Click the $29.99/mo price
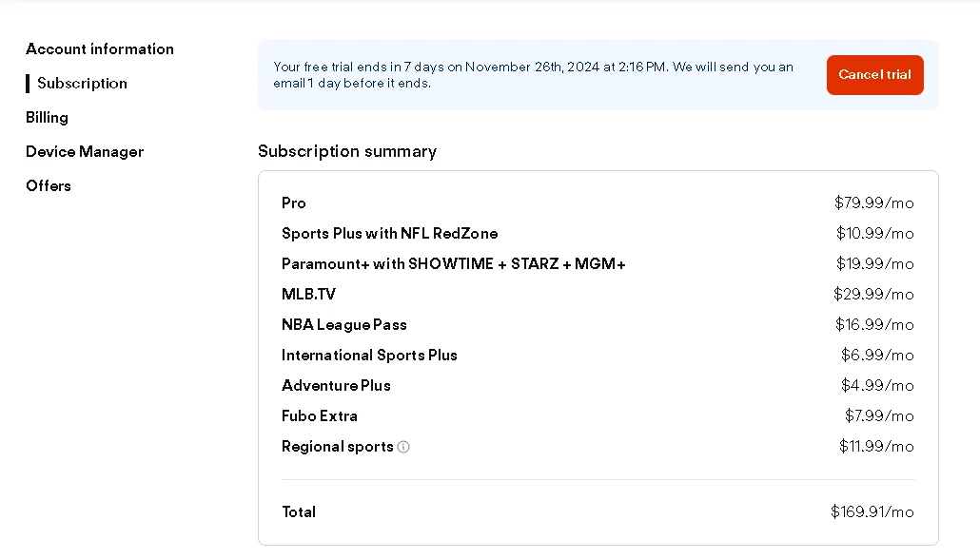The width and height of the screenshot is (980, 559). coord(873,294)
